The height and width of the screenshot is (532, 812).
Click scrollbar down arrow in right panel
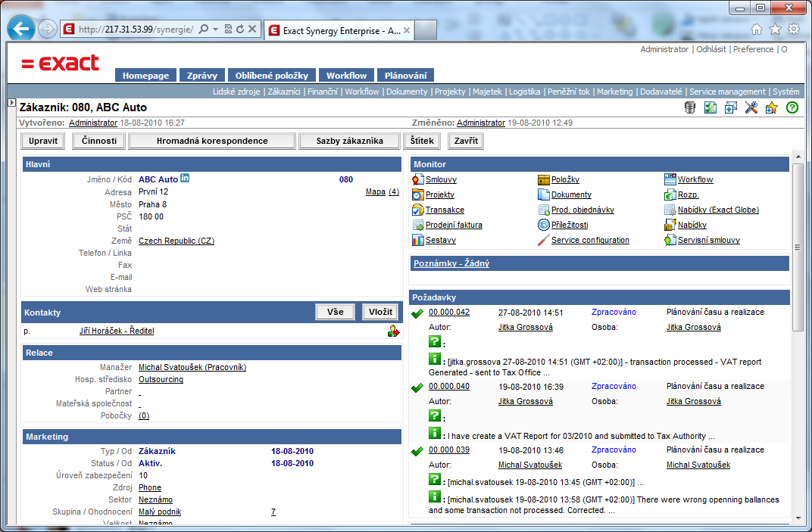click(798, 518)
